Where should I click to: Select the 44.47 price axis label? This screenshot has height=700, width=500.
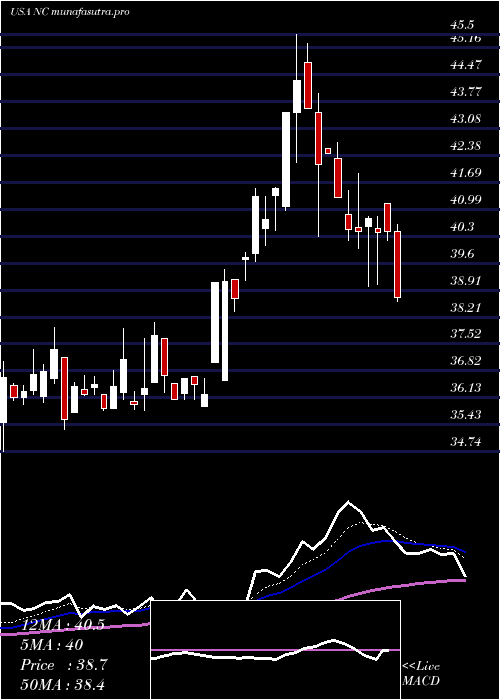click(466, 65)
